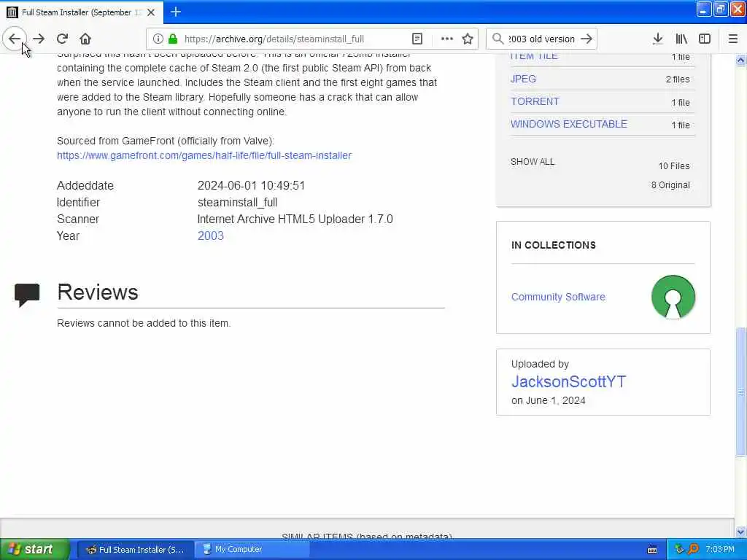Click the Reviews heading
Screen dimensions: 747x560
(98, 292)
